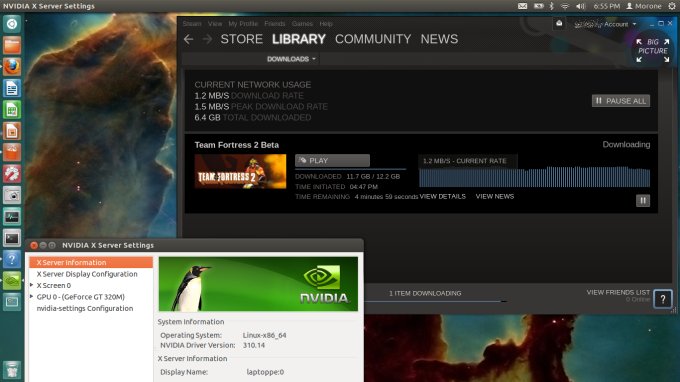Image resolution: width=680 pixels, height=382 pixels.
Task: Open the Trash in the launcher
Action: (x=12, y=370)
